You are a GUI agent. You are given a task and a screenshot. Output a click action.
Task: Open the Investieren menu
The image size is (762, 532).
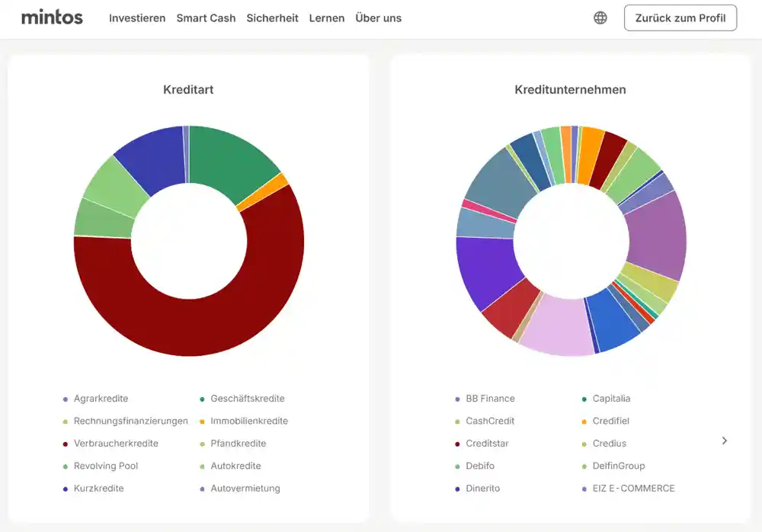tap(137, 18)
